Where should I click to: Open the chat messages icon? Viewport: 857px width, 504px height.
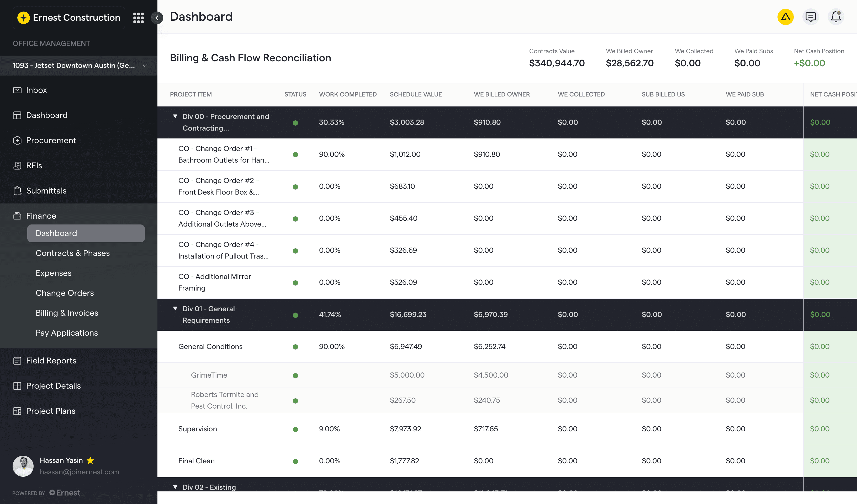coord(811,16)
